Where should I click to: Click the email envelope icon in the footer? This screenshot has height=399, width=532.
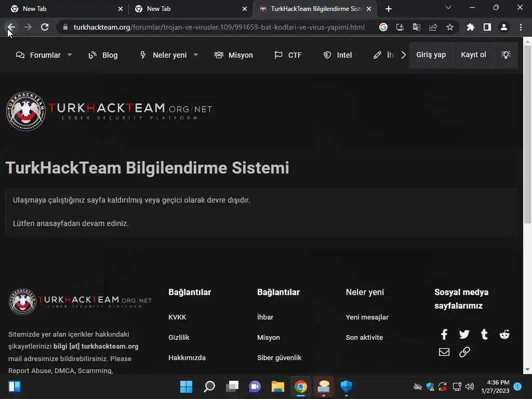[x=444, y=352]
